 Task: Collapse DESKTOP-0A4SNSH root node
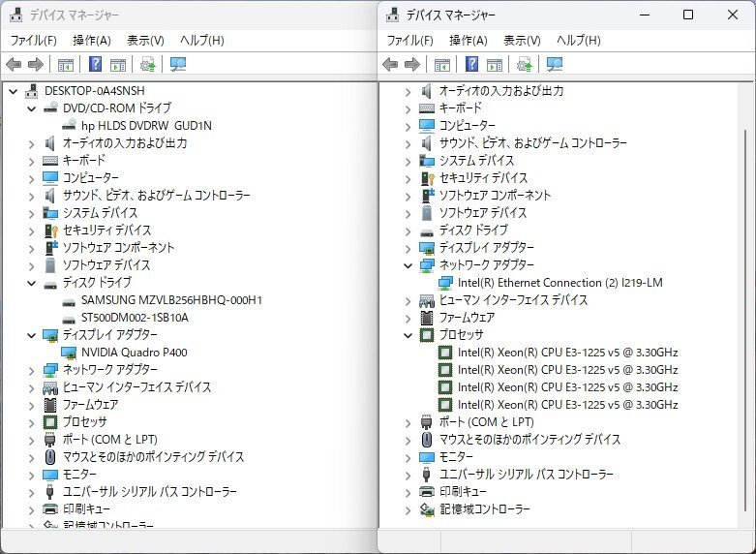[x=13, y=91]
